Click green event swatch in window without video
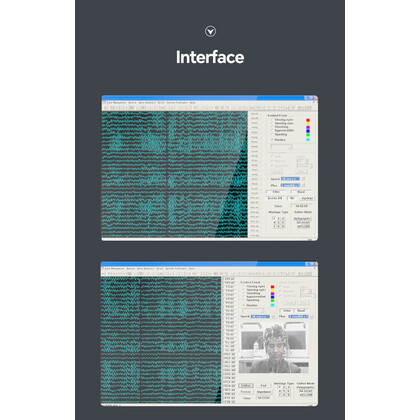This screenshot has height=420, width=420. tap(308, 135)
